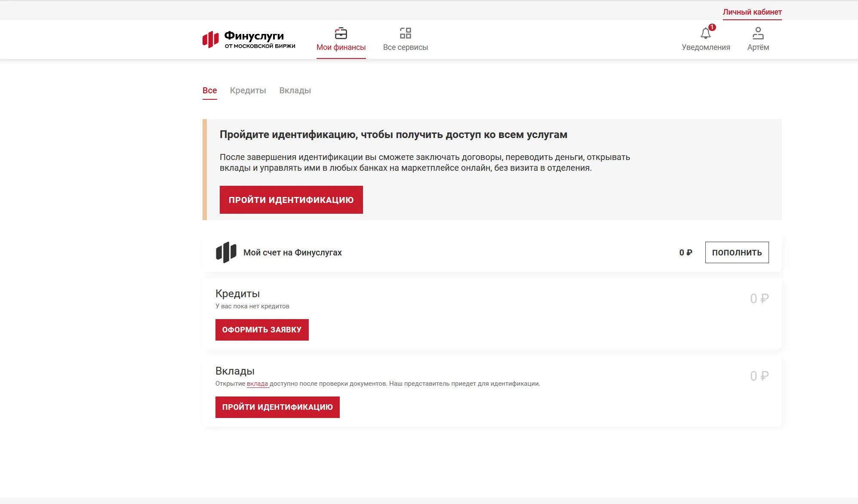Click the Кредиты total 0 ₽
The width and height of the screenshot is (858, 504).
(759, 298)
